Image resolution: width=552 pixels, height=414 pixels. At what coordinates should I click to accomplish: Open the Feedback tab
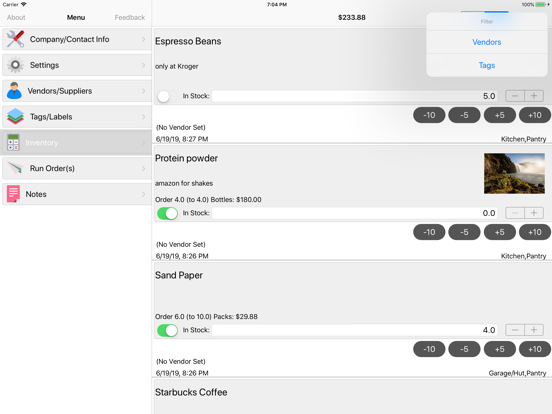pyautogui.click(x=130, y=17)
